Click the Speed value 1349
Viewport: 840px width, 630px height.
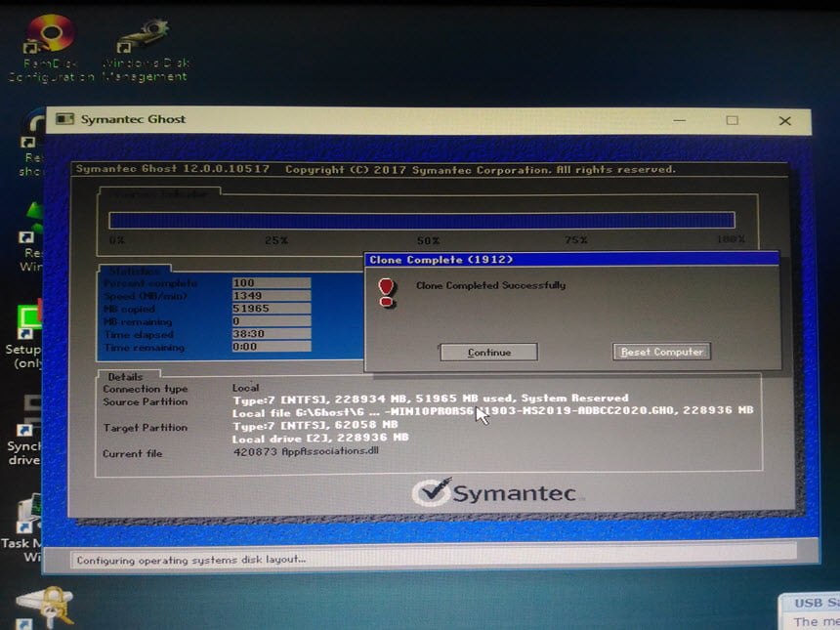tap(272, 296)
